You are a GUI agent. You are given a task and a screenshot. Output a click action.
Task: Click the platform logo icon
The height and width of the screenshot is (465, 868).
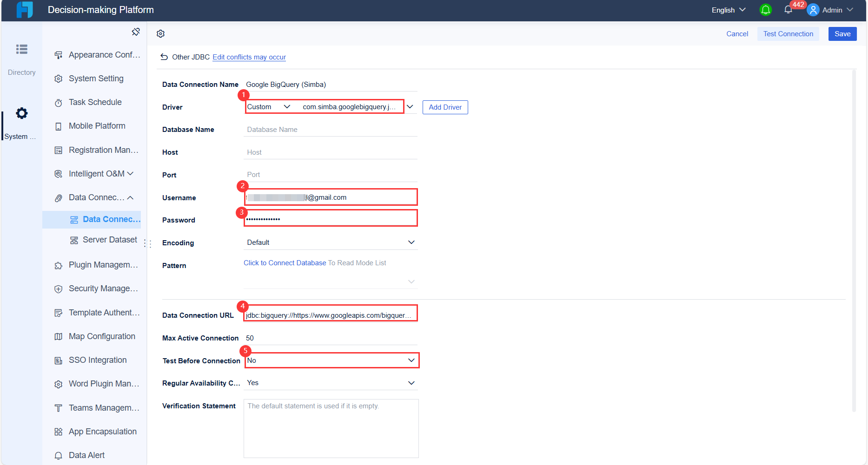(24, 10)
